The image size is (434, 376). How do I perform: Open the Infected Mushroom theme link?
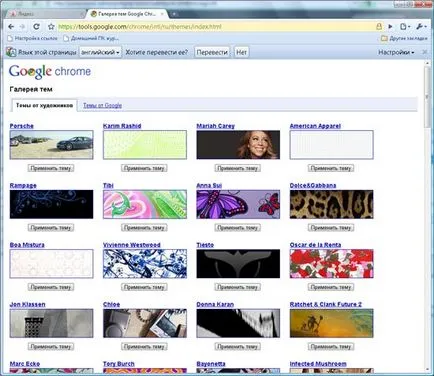(x=318, y=364)
